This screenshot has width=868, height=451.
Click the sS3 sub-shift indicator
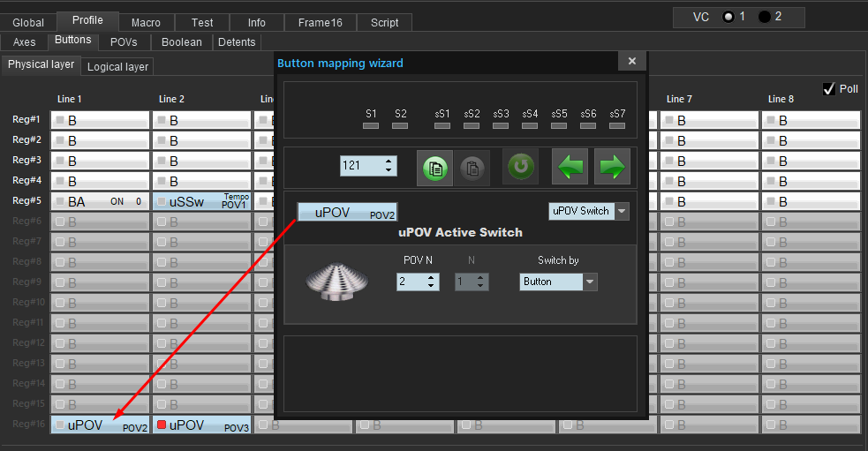(x=501, y=125)
